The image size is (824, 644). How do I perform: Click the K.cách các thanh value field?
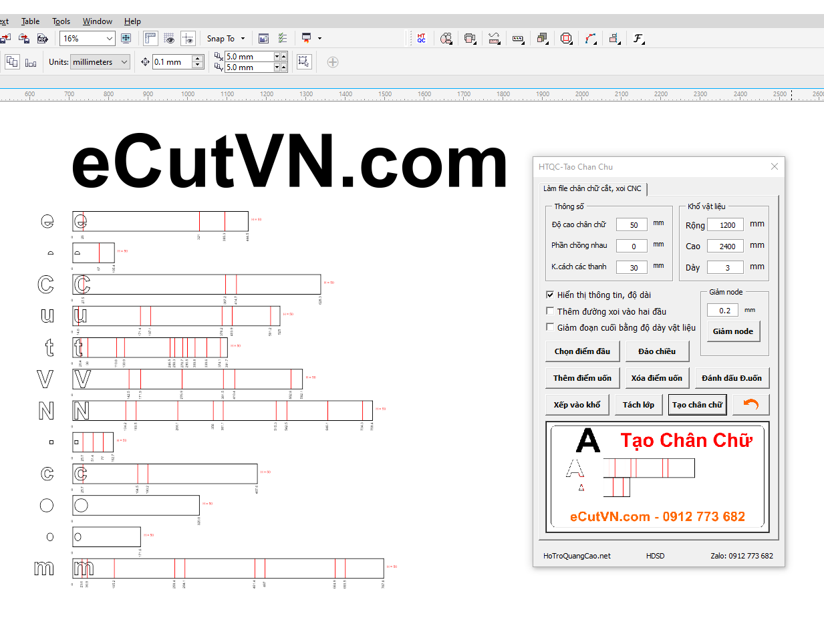[632, 268]
